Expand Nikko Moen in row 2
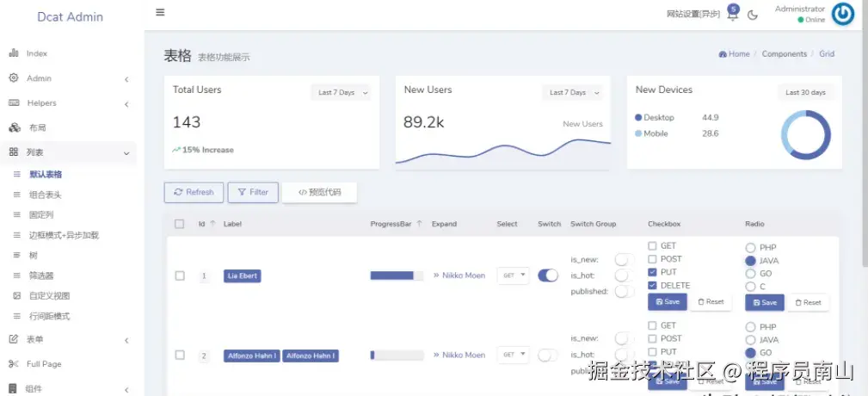Screen dimensions: 868x396 tap(459, 355)
